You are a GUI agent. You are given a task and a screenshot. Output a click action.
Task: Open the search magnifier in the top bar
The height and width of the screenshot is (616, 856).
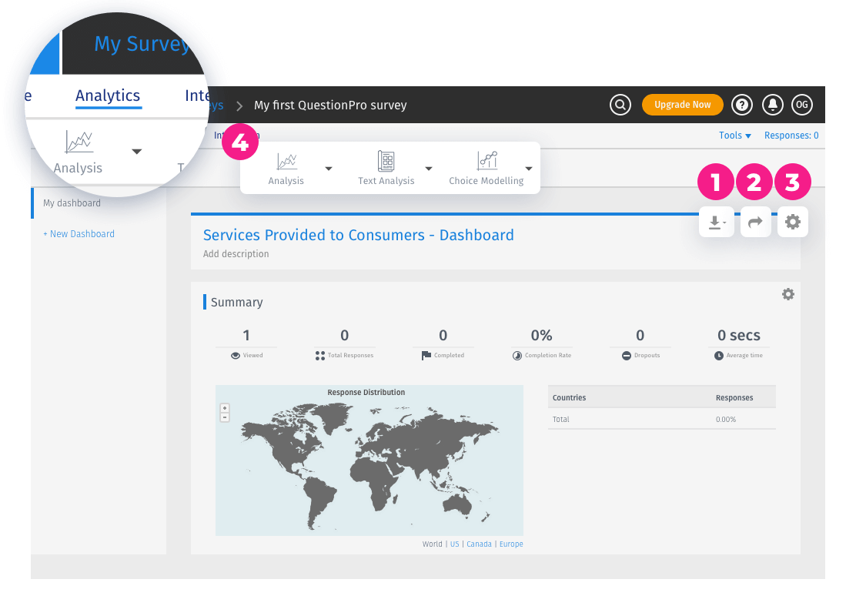pos(620,104)
